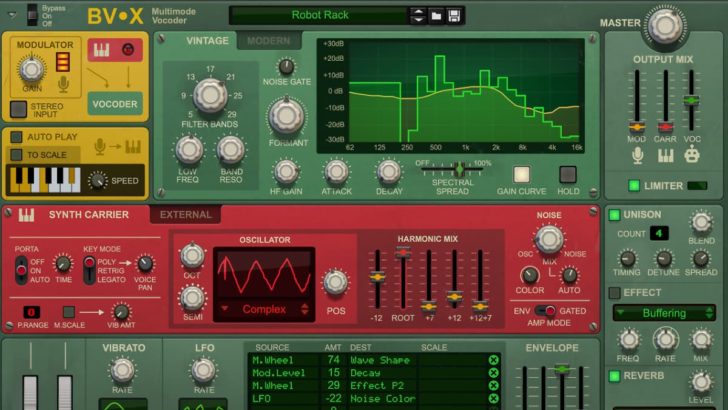
Task: Flip the Bypass/On/Off switch
Action: (x=32, y=15)
